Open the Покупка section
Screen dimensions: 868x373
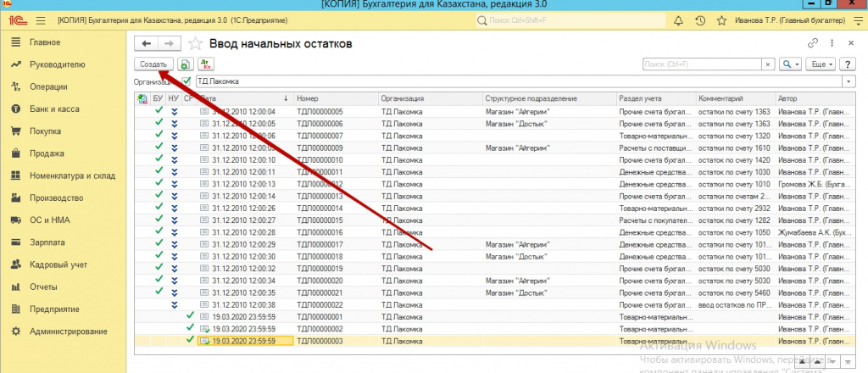coord(46,131)
